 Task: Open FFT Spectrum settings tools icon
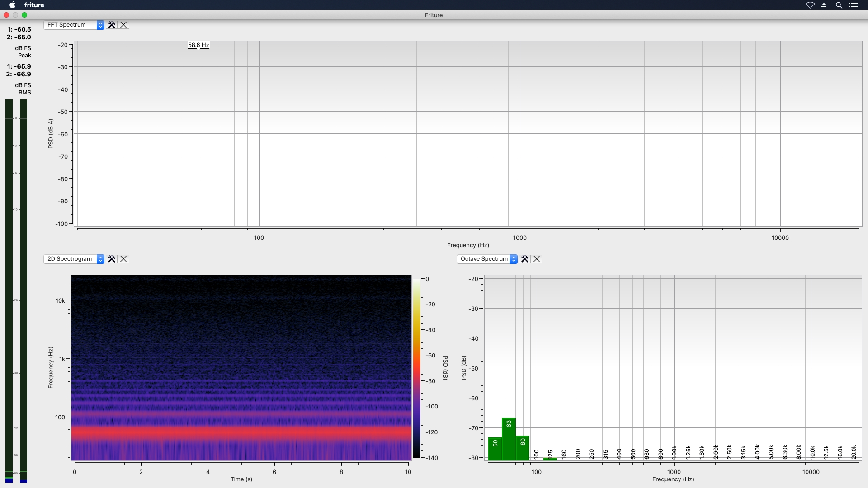point(111,25)
